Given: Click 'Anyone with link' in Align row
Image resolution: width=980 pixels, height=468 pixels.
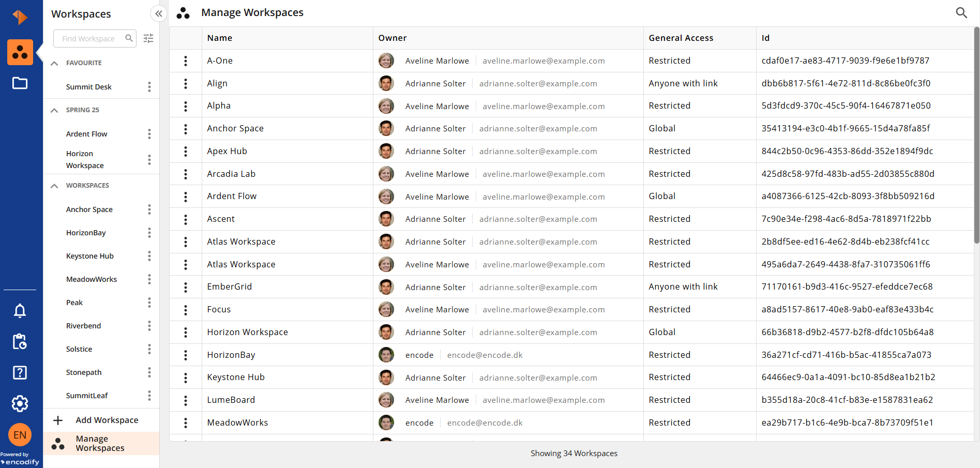Looking at the screenshot, I should (683, 83).
